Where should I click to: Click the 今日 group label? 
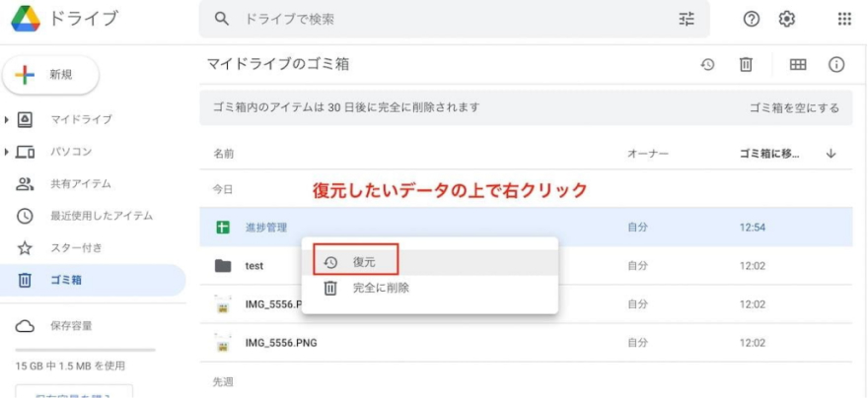pyautogui.click(x=223, y=189)
